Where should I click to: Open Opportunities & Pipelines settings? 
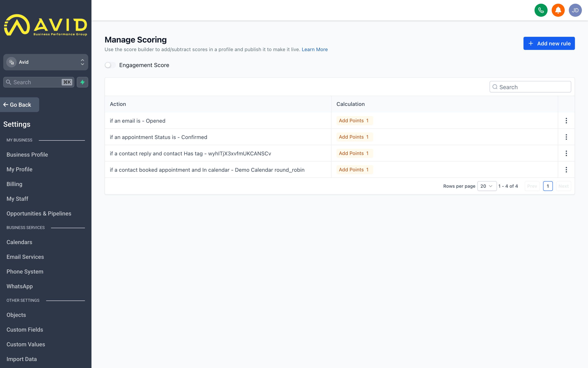click(39, 213)
